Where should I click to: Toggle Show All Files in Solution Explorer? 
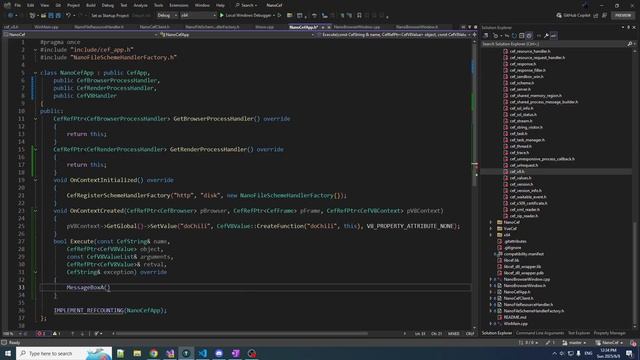click(529, 36)
